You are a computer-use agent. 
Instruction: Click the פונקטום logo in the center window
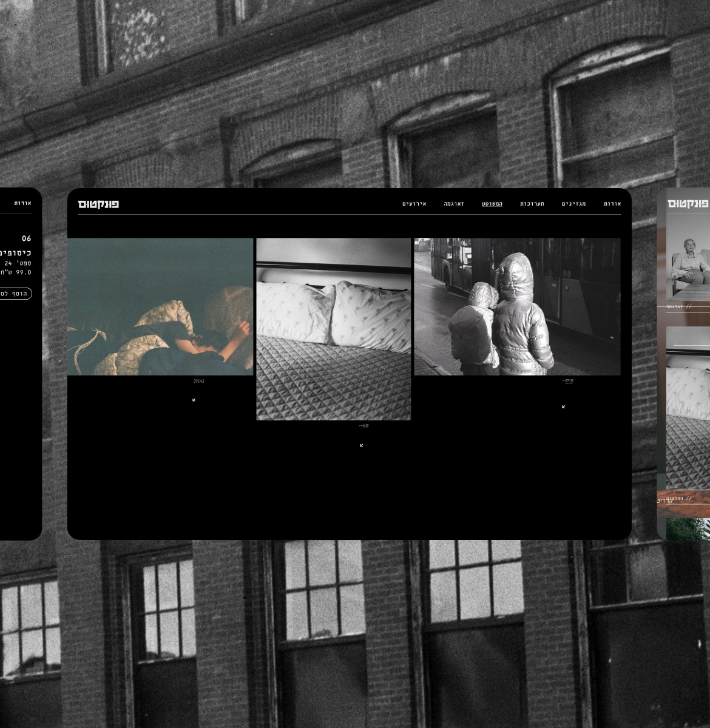(x=98, y=204)
